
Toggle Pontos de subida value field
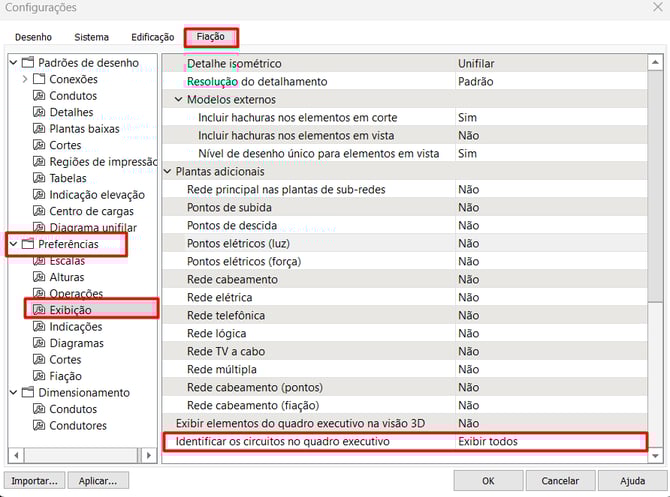click(x=550, y=208)
